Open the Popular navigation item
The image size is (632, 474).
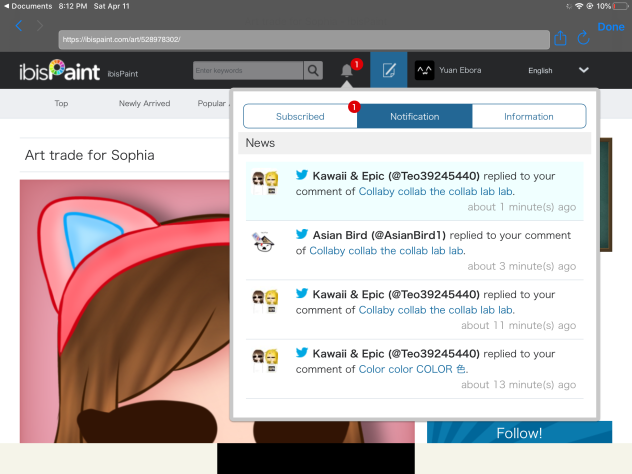[x=212, y=104]
